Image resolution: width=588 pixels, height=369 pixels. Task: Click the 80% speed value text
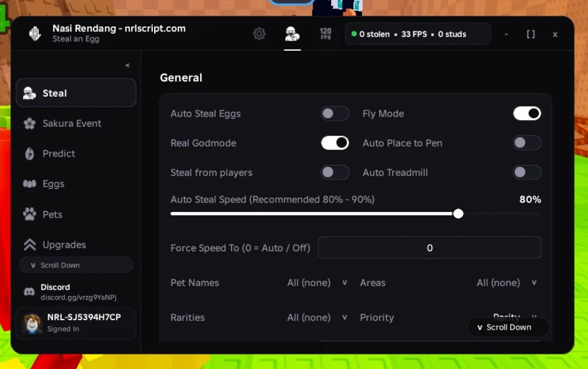tap(530, 200)
